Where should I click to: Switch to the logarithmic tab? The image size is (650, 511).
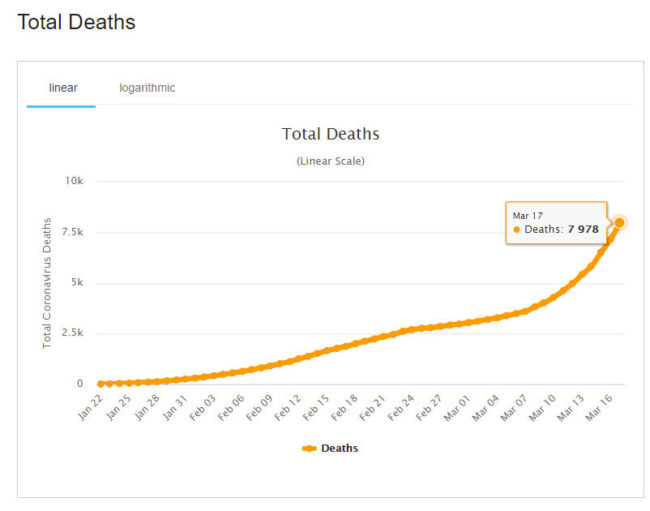(x=147, y=88)
